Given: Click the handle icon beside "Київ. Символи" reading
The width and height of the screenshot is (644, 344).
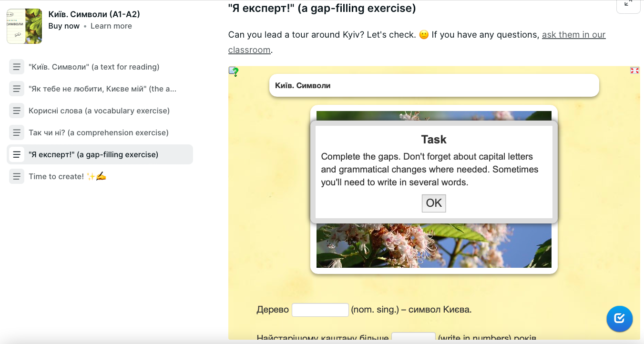Looking at the screenshot, I should click(17, 67).
